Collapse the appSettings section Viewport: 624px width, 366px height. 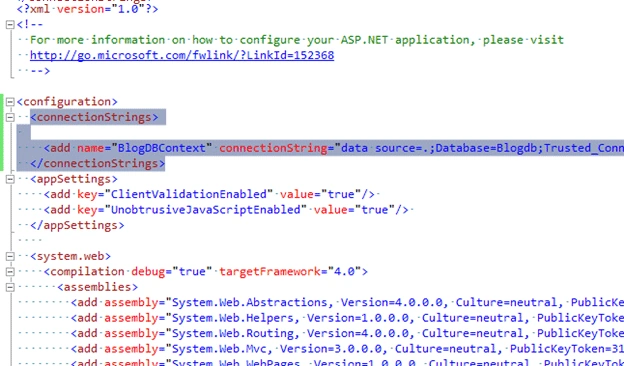pyautogui.click(x=10, y=179)
